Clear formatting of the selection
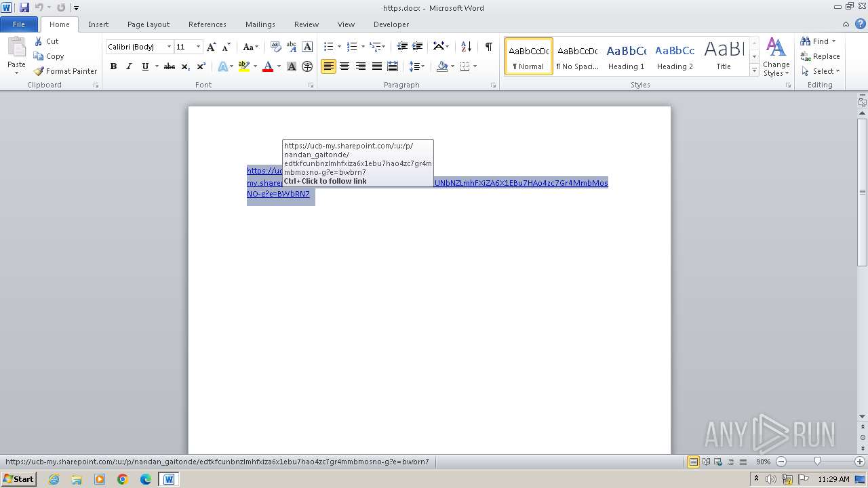Viewport: 868px width, 488px height. tap(276, 47)
